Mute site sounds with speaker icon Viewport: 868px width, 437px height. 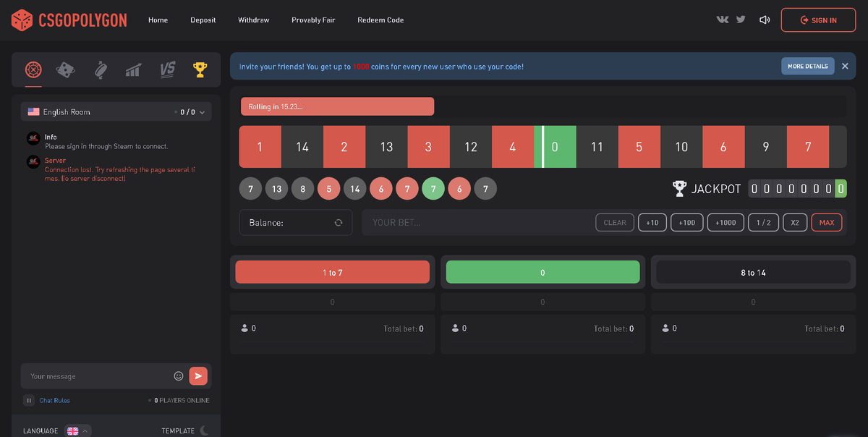click(765, 20)
